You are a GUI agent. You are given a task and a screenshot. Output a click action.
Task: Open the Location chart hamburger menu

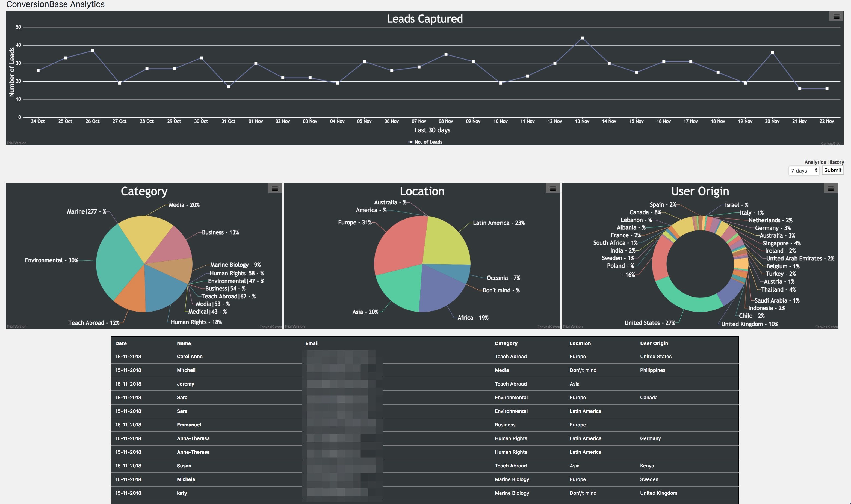pos(553,188)
